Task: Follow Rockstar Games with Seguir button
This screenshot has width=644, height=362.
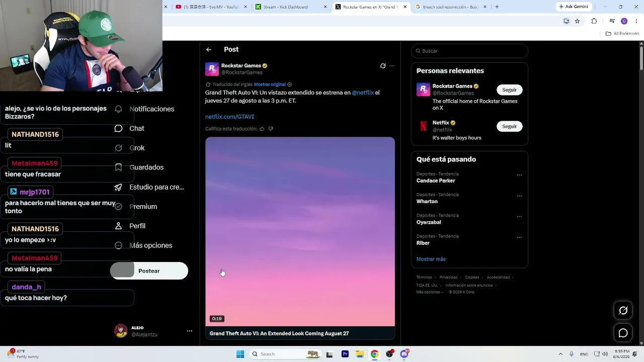Action: click(x=509, y=90)
